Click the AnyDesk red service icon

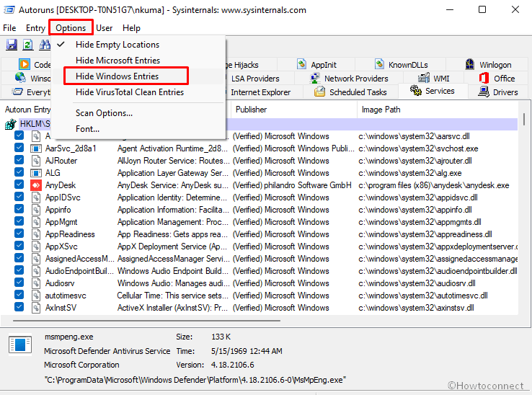point(35,185)
